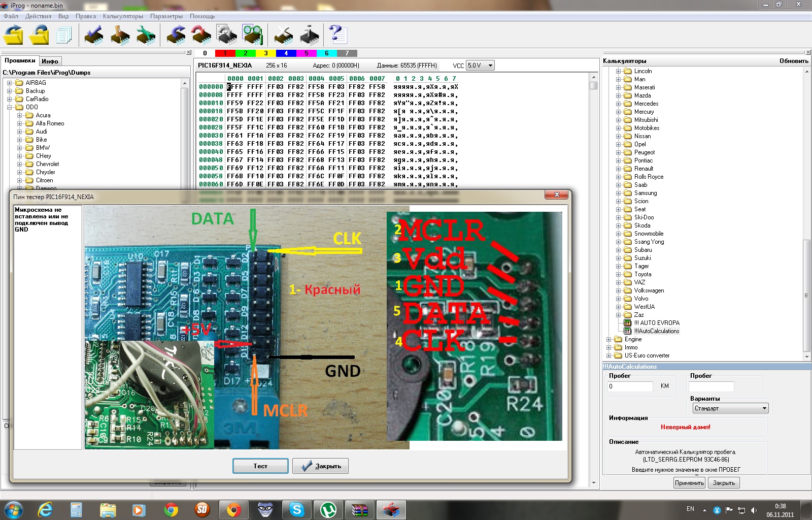Expand the AIRBAG folder node
Image resolution: width=812 pixels, height=520 pixels.
pos(9,83)
